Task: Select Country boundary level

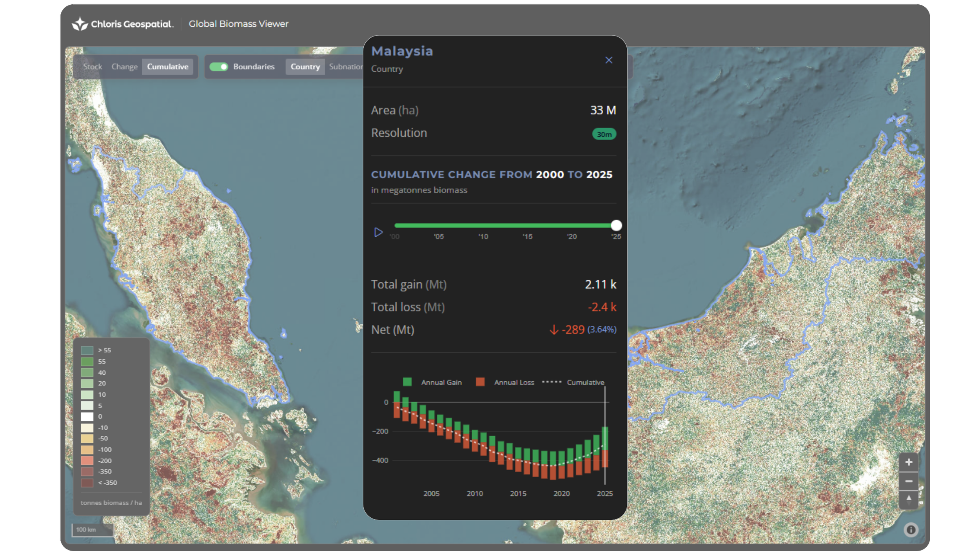Action: (305, 67)
